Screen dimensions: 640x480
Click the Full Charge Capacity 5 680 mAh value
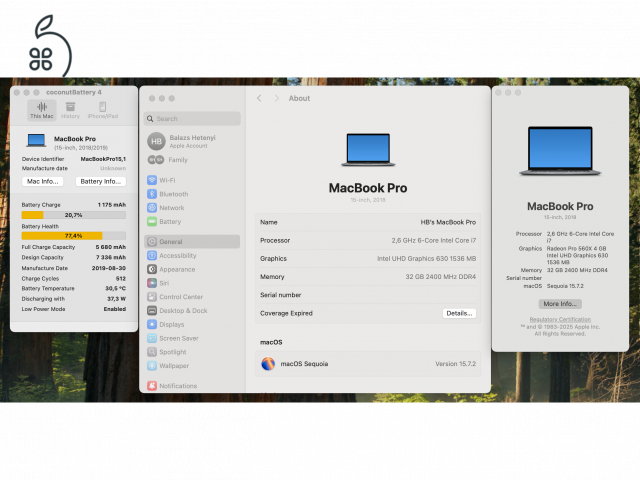tap(111, 247)
